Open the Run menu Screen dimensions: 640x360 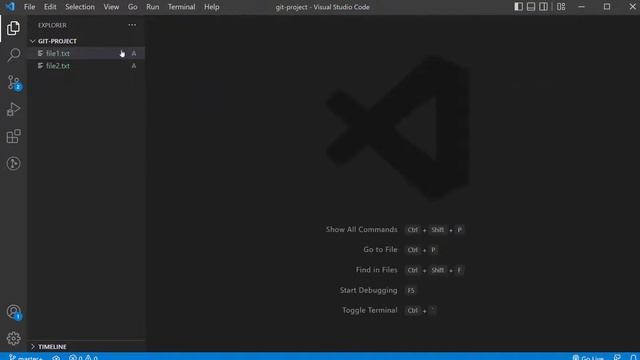(x=153, y=7)
